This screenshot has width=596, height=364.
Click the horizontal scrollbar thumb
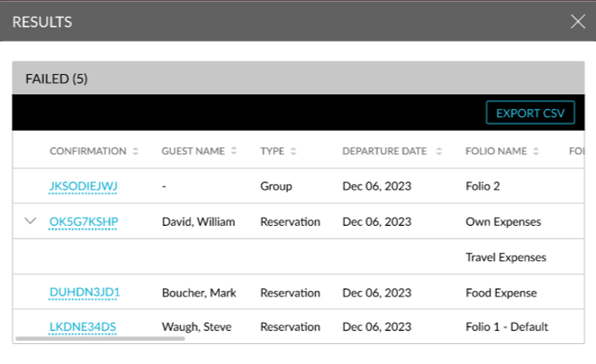click(x=101, y=338)
